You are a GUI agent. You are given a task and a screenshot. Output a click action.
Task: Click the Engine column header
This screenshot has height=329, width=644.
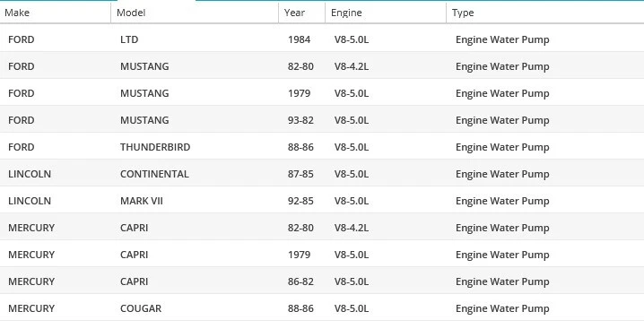(346, 13)
